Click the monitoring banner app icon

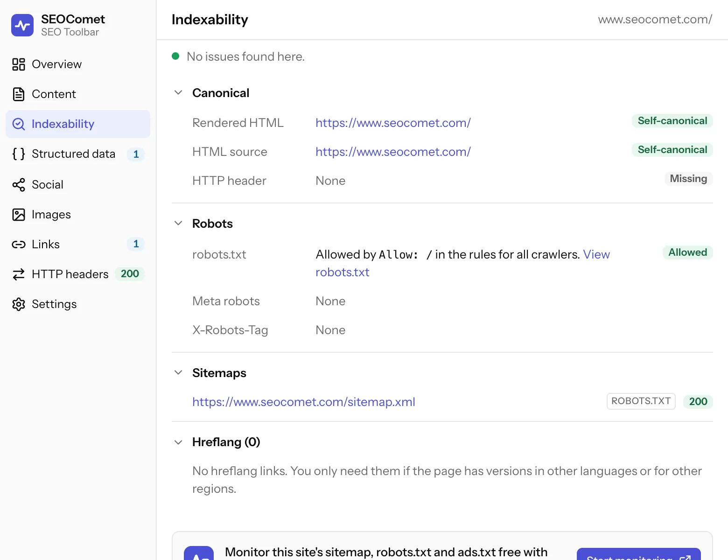click(x=199, y=553)
